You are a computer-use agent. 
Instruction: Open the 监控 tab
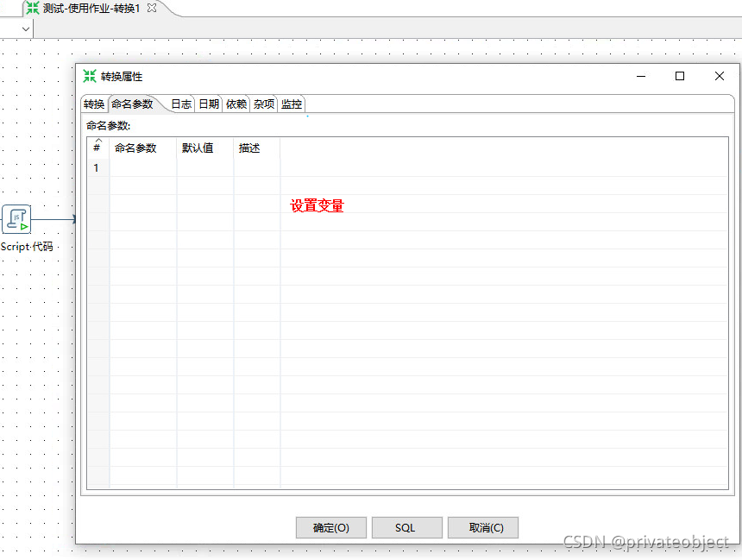tap(292, 104)
